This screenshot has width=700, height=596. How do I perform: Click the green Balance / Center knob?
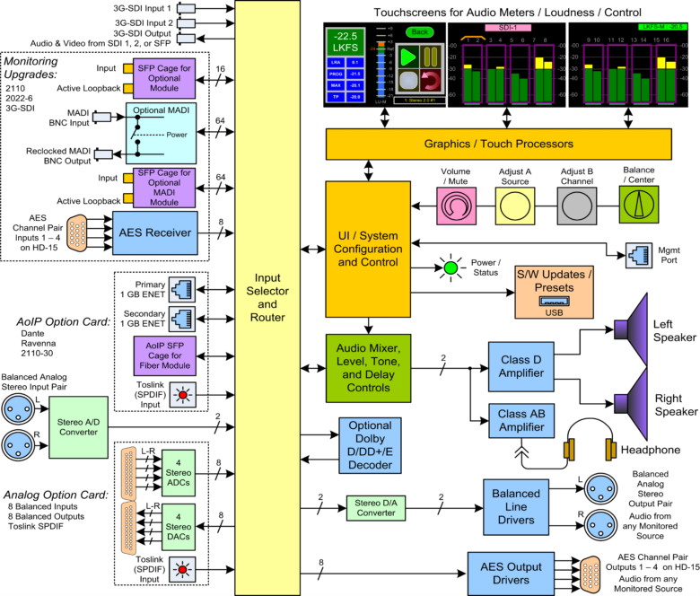[x=638, y=205]
